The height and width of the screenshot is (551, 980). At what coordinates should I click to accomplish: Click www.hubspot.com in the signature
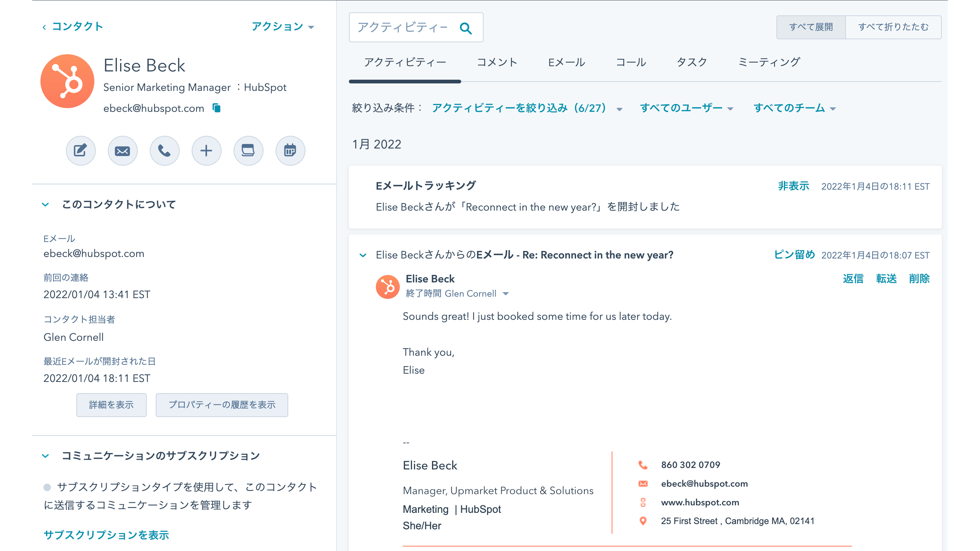point(700,502)
